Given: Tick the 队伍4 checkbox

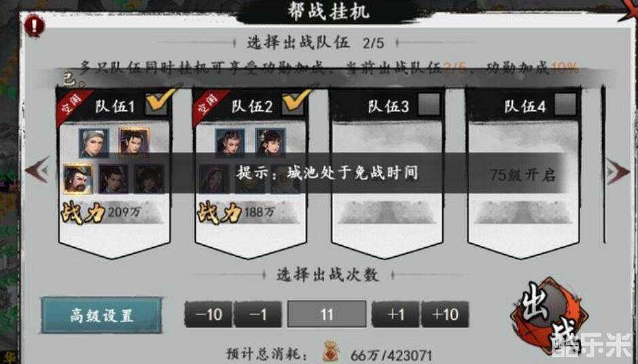Looking at the screenshot, I should coord(565,105).
